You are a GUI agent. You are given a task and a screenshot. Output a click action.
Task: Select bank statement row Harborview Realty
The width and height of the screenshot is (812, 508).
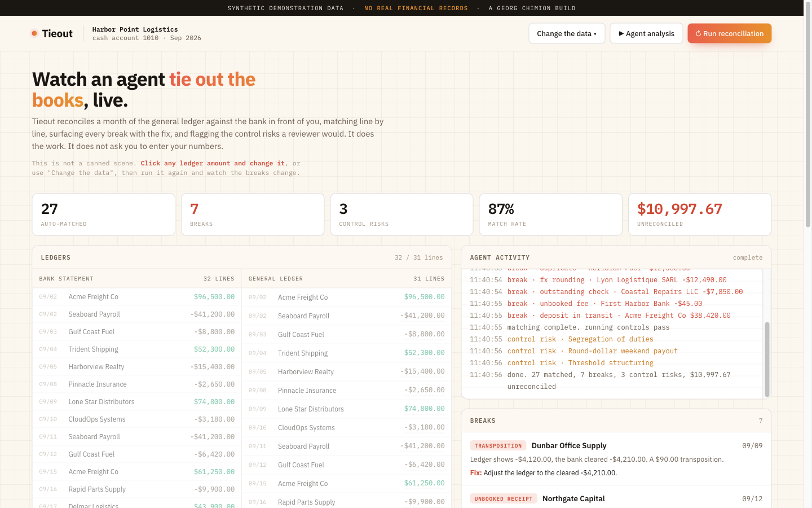pos(137,367)
